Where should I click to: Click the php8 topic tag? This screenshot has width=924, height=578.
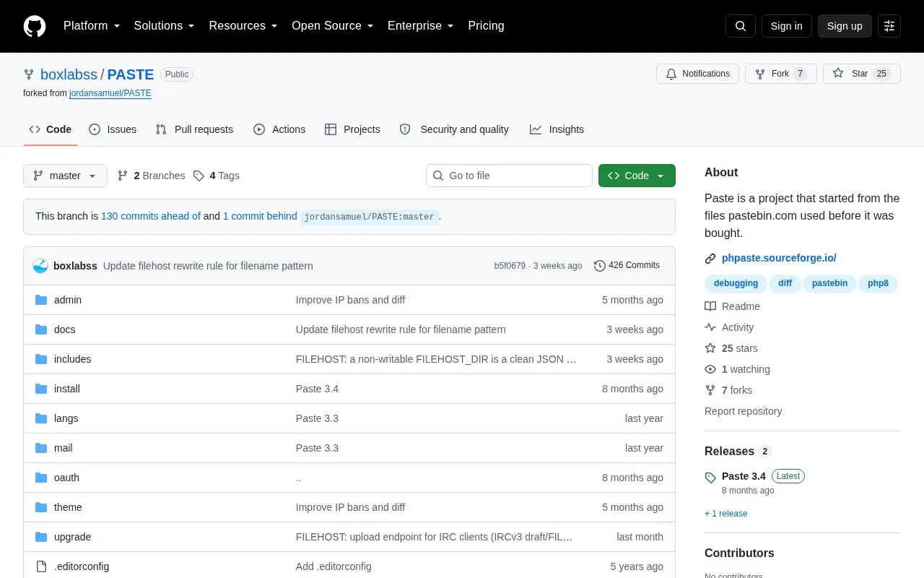tap(878, 283)
